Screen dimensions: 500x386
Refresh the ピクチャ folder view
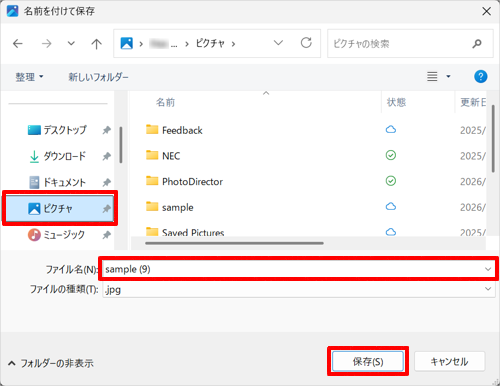click(x=306, y=43)
